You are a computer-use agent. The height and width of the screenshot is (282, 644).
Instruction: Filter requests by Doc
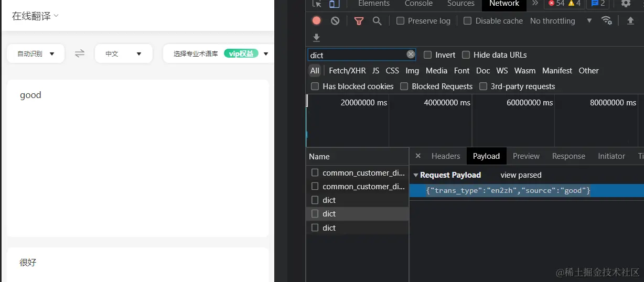click(x=483, y=71)
